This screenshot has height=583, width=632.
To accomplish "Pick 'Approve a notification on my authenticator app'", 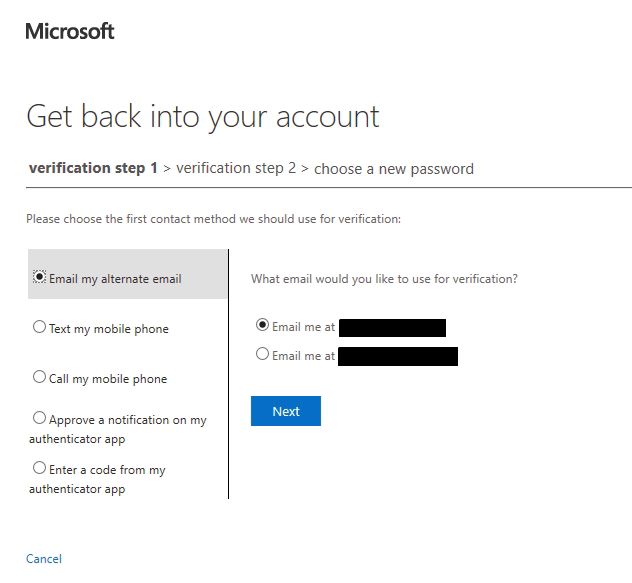I will (39, 418).
